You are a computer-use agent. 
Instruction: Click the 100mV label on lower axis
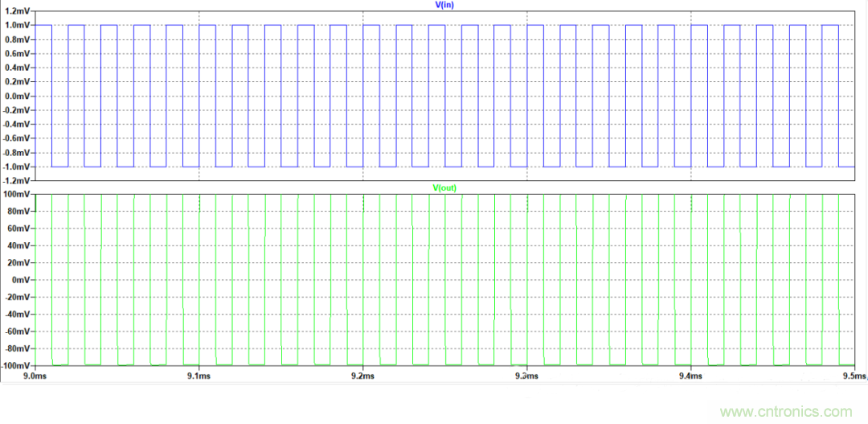click(16, 195)
